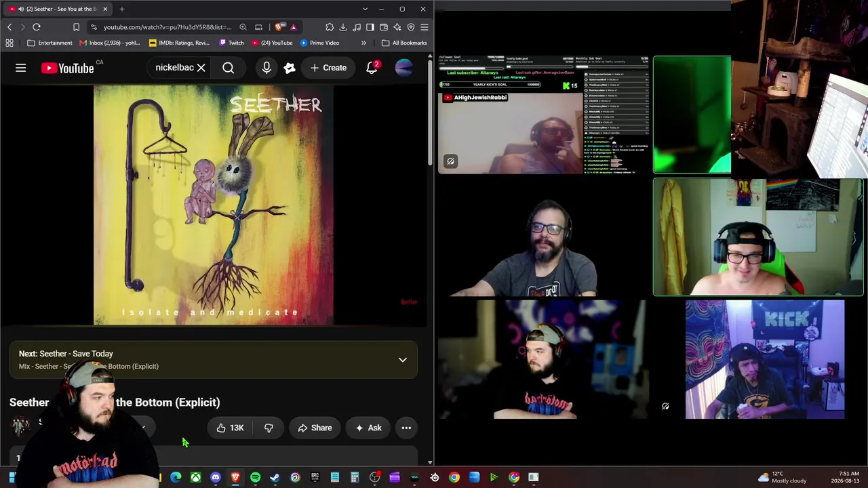Start voice search with the microphone icon
Screen dimensions: 868x488
(267, 68)
